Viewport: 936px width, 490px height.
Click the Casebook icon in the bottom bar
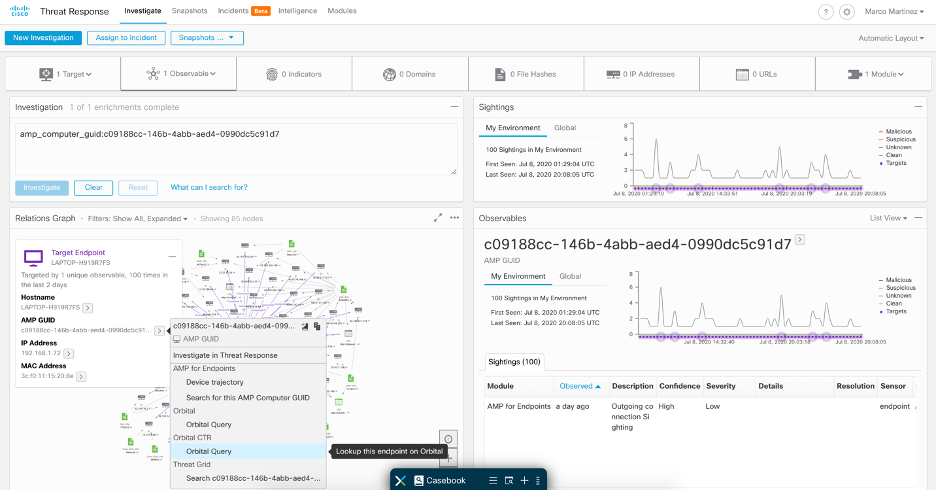point(419,480)
